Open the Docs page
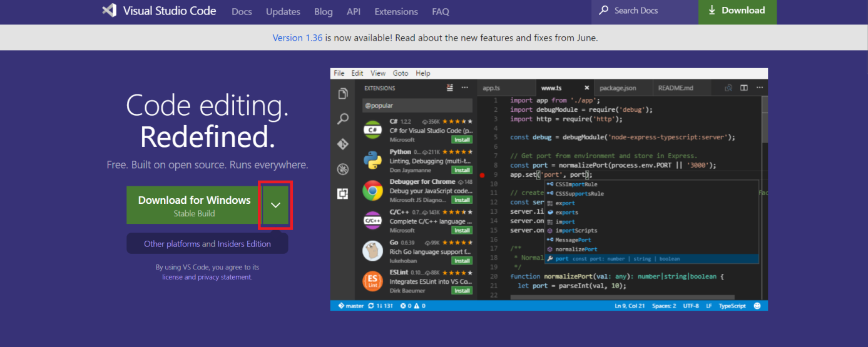Viewport: 868px width, 347px height. pyautogui.click(x=242, y=11)
